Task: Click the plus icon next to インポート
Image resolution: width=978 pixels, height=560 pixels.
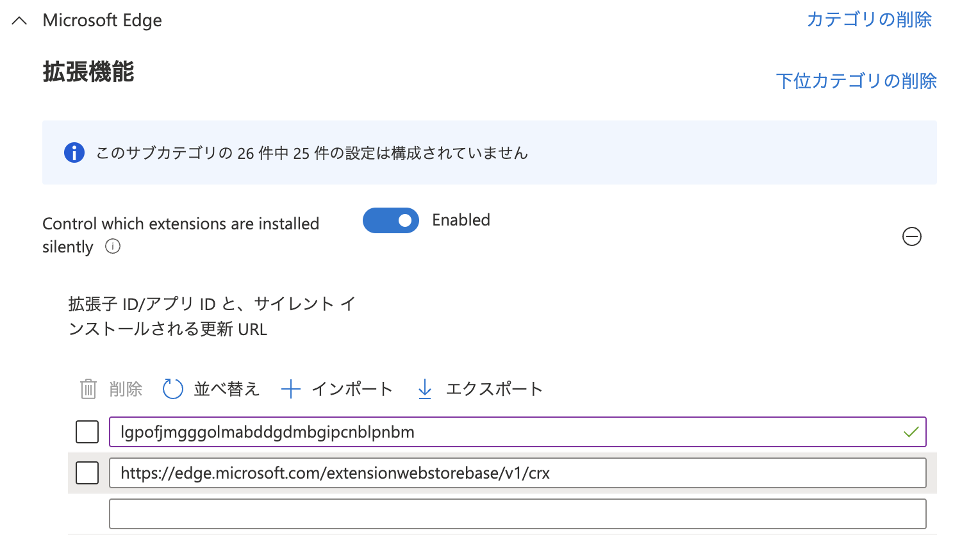Action: 290,388
